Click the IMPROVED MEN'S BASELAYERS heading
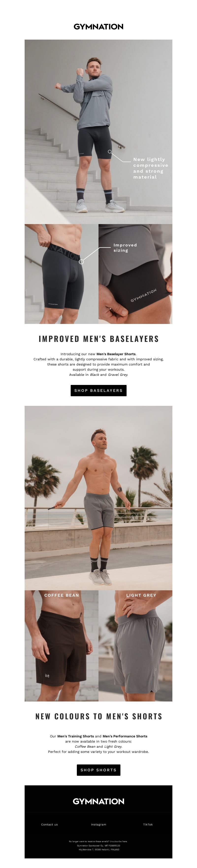The image size is (197, 868). point(98,339)
